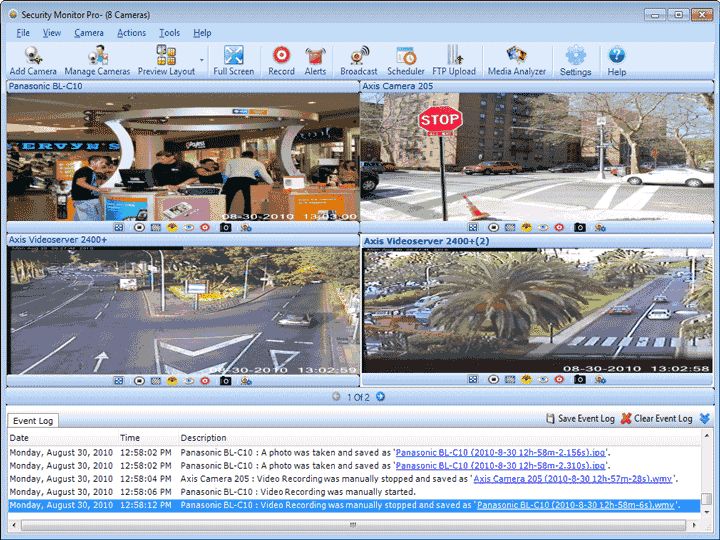Toggle the eye icon under Axis Camera 205
The image size is (720, 540).
point(543,227)
